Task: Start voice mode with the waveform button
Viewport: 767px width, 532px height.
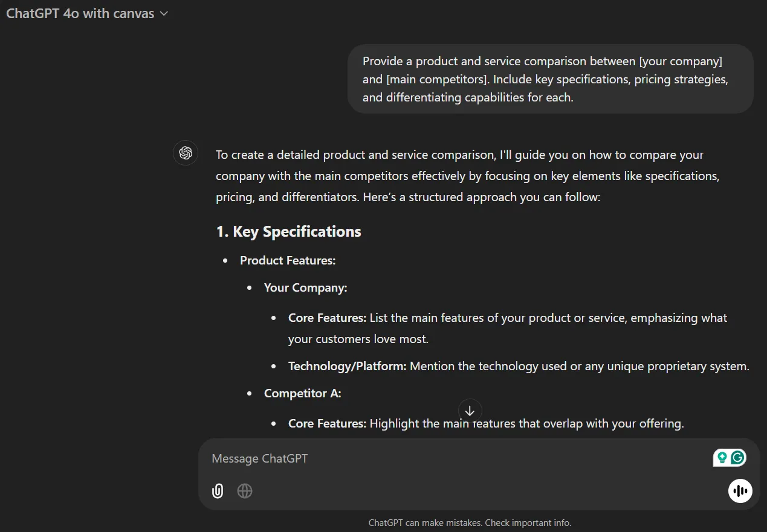Action: tap(740, 490)
